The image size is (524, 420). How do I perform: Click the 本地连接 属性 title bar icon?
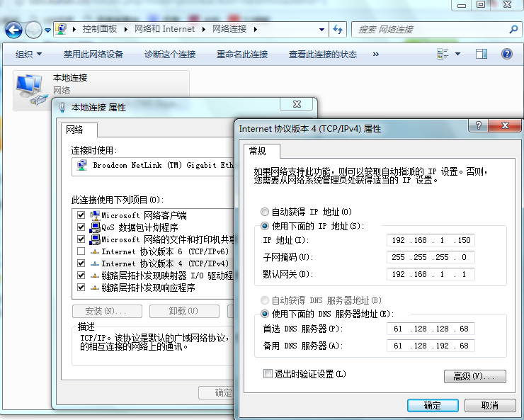pyautogui.click(x=62, y=108)
